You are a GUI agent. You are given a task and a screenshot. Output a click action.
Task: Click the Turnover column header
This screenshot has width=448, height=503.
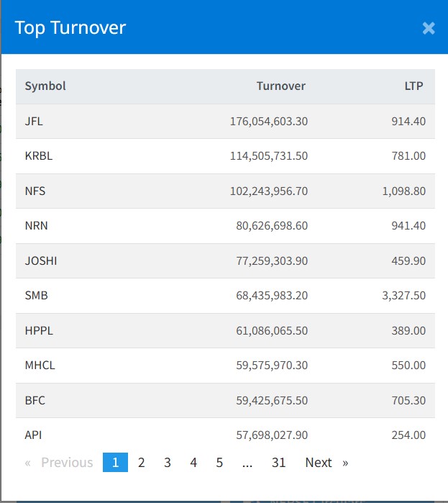click(280, 86)
